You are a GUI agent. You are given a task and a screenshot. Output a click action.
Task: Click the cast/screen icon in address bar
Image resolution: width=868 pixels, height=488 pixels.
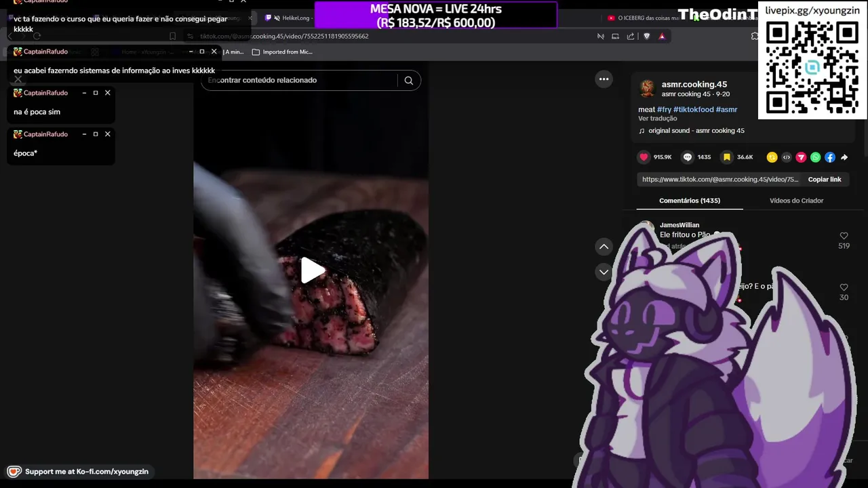coord(615,37)
